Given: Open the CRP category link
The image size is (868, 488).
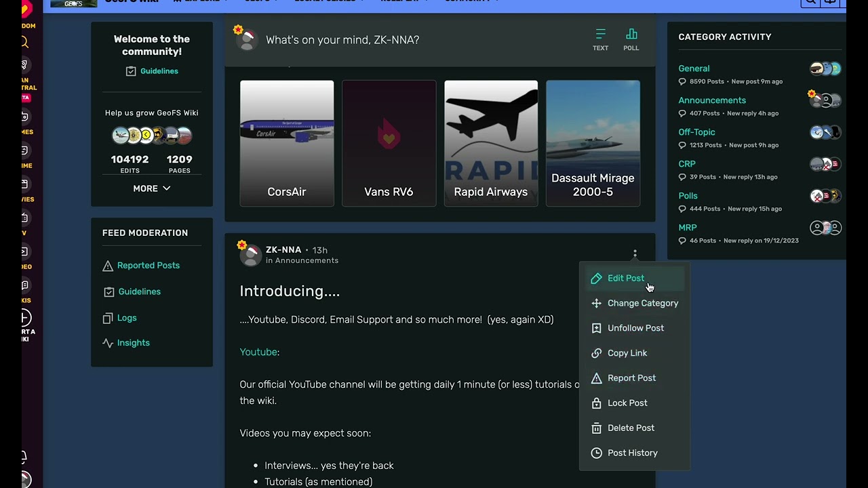Looking at the screenshot, I should pos(687,164).
